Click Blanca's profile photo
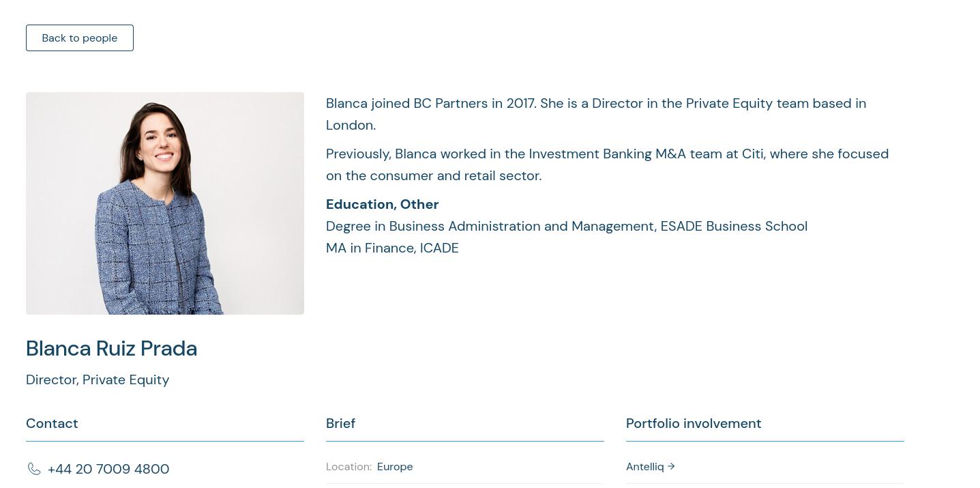 pyautogui.click(x=165, y=203)
